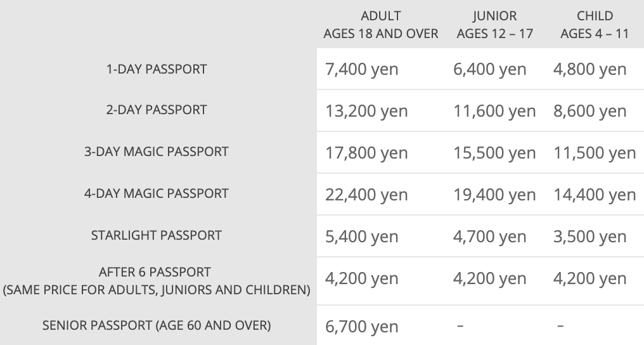The height and width of the screenshot is (345, 644).
Task: Click the Adult Ages 18 and Over header
Action: [x=380, y=25]
